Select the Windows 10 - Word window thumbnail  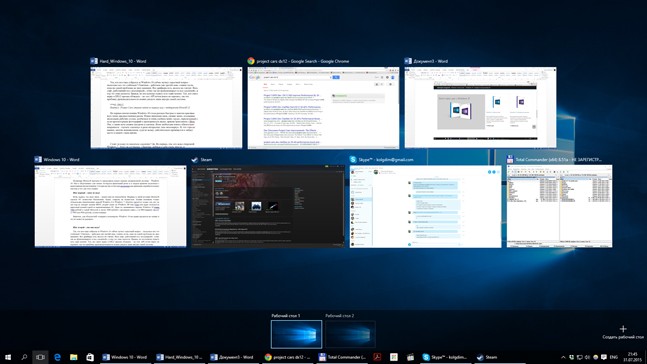(111, 206)
